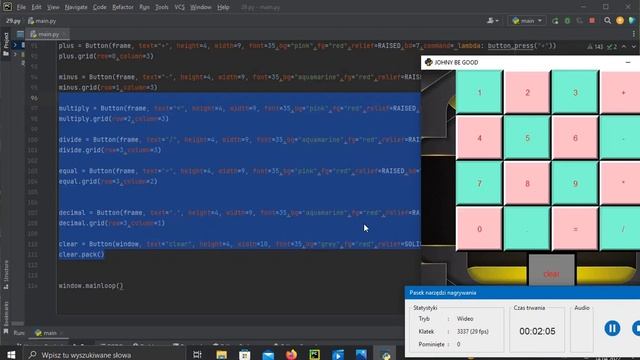Click the equals button in calculator
640x360 pixels.
click(x=575, y=229)
